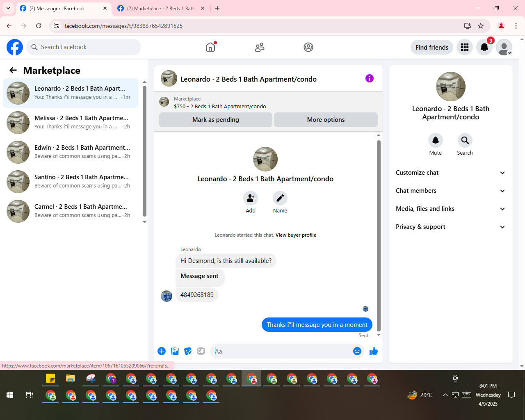Image resolution: width=525 pixels, height=420 pixels.
Task: Open the Windows Start menu
Action: coord(10,395)
